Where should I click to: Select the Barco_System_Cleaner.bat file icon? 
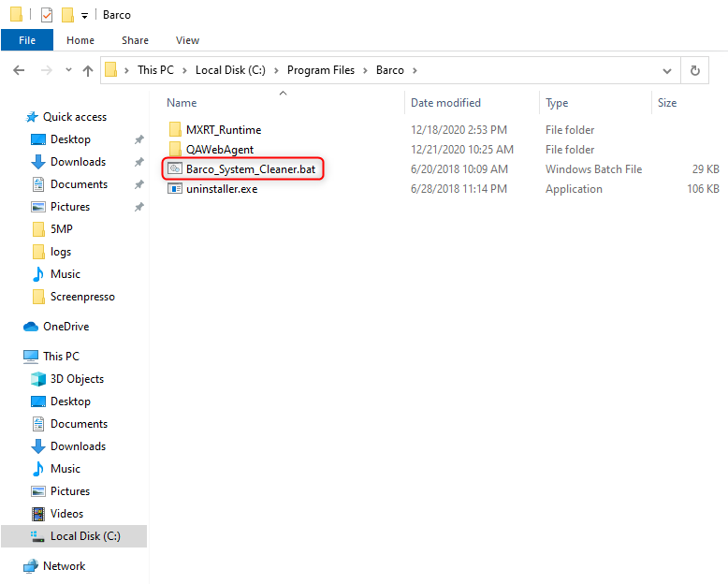(x=175, y=168)
